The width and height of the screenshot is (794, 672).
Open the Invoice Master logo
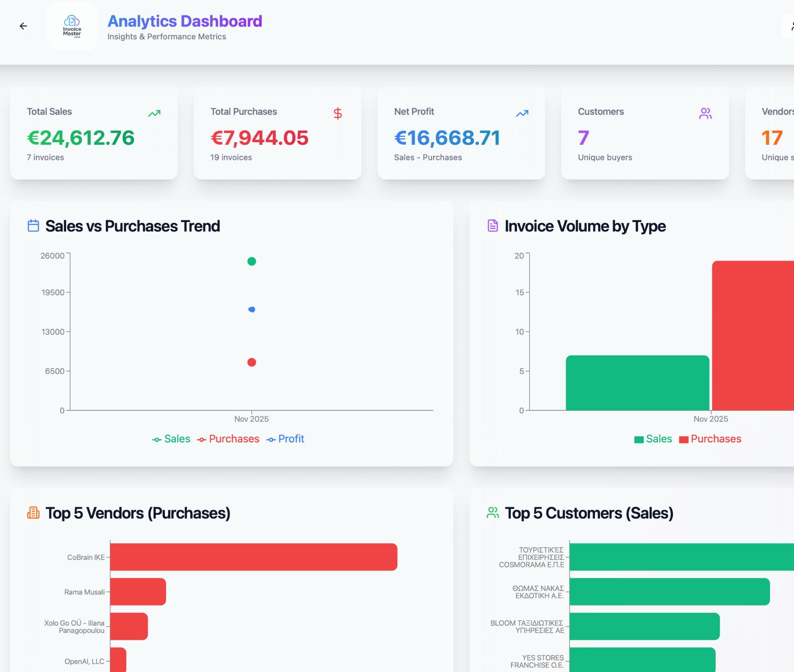tap(72, 26)
